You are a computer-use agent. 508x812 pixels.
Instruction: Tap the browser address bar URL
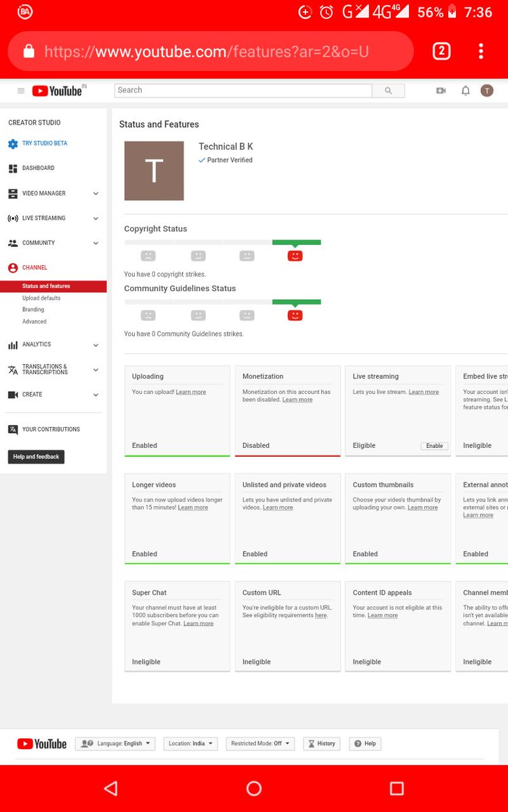[207, 51]
